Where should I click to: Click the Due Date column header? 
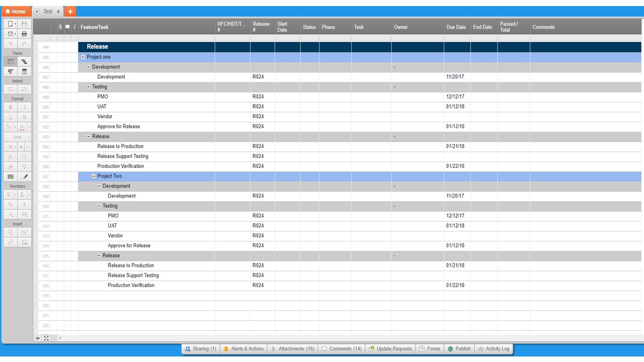tap(457, 27)
